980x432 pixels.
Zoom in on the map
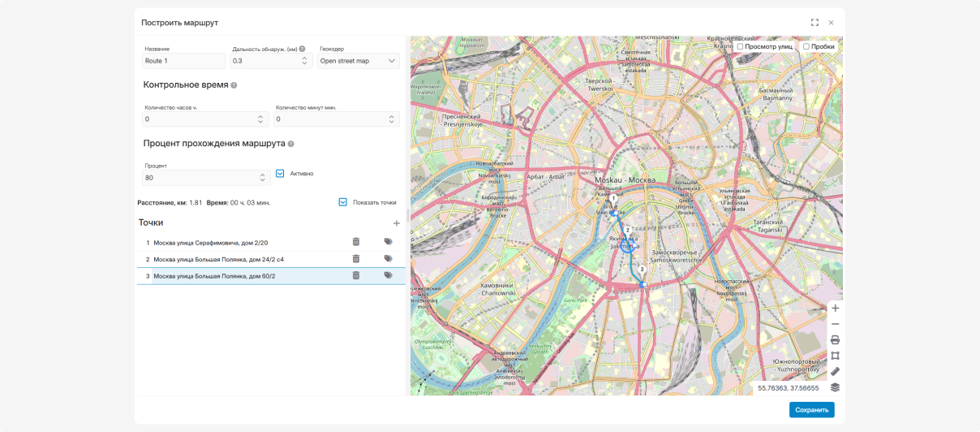pos(835,308)
